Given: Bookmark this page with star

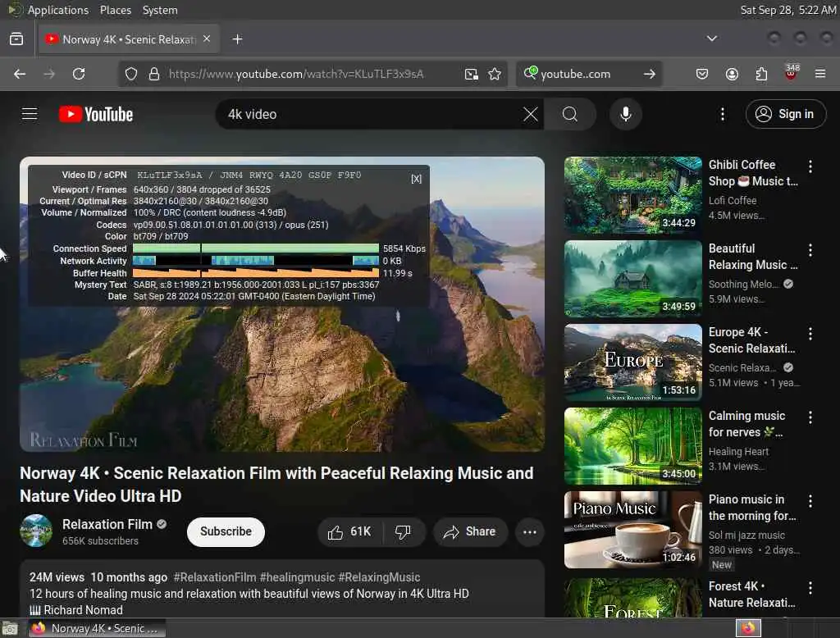Looking at the screenshot, I should point(495,74).
